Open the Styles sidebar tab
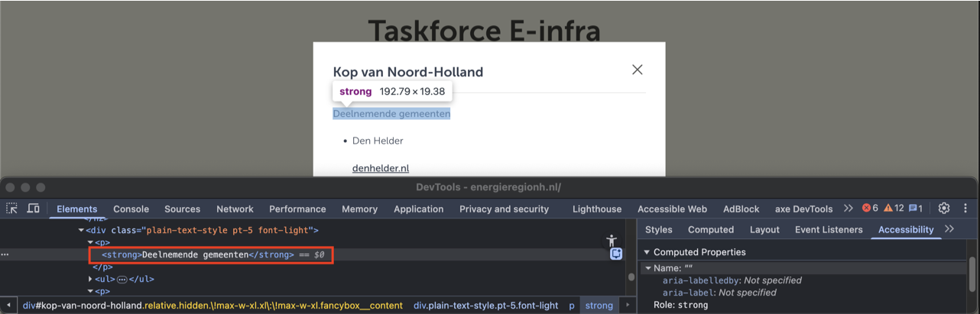 click(x=658, y=229)
